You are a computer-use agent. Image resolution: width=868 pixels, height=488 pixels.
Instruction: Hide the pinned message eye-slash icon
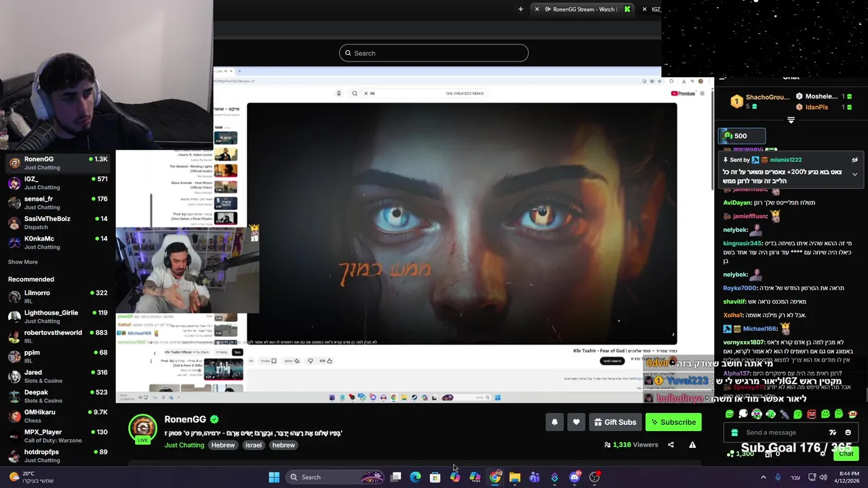[855, 160]
